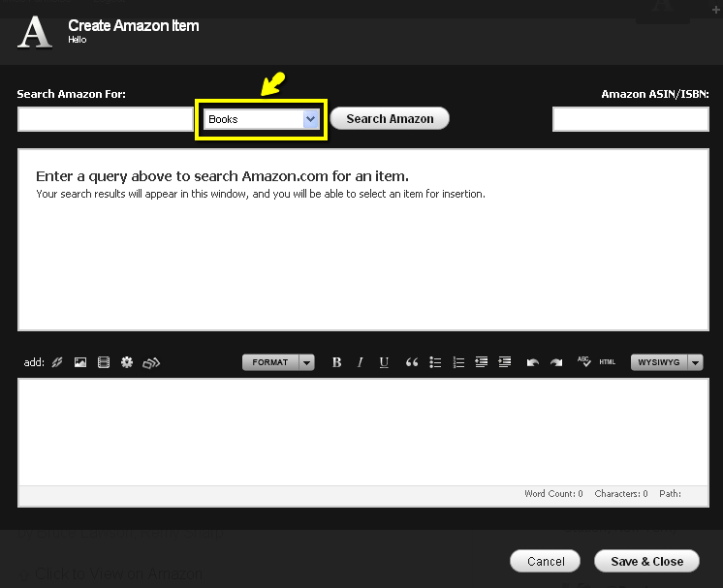Insert a bulleted list
723x588 pixels.
tap(435, 362)
